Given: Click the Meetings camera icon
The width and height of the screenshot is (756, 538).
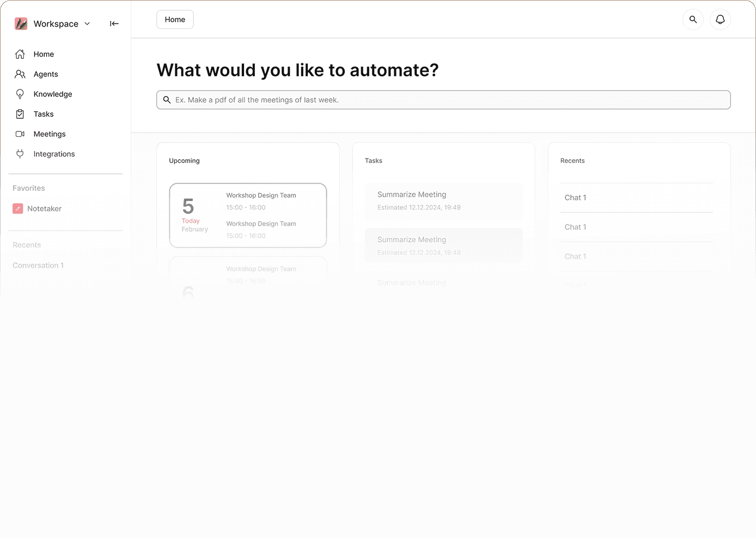Looking at the screenshot, I should click(x=20, y=134).
